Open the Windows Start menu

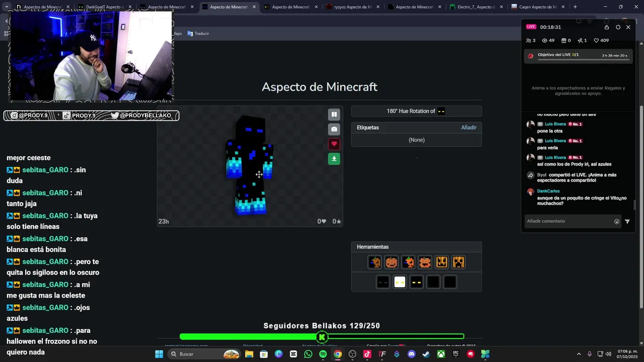coord(159,354)
